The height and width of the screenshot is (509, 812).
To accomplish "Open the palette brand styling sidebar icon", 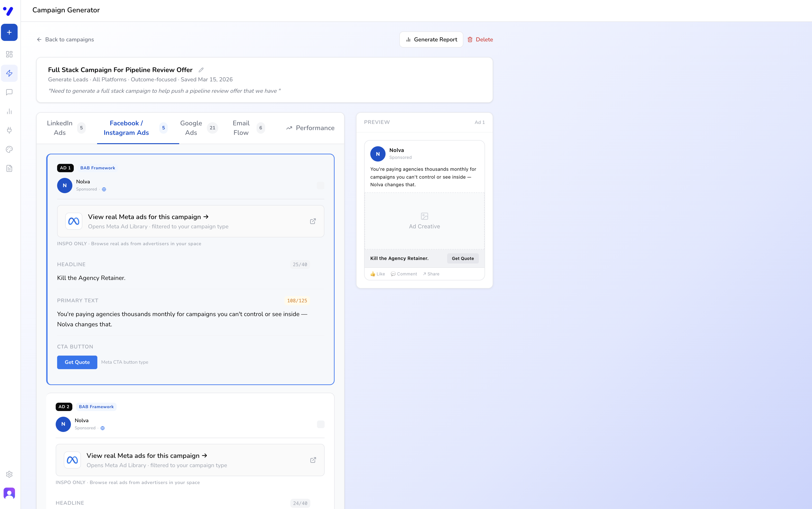I will (x=9, y=149).
